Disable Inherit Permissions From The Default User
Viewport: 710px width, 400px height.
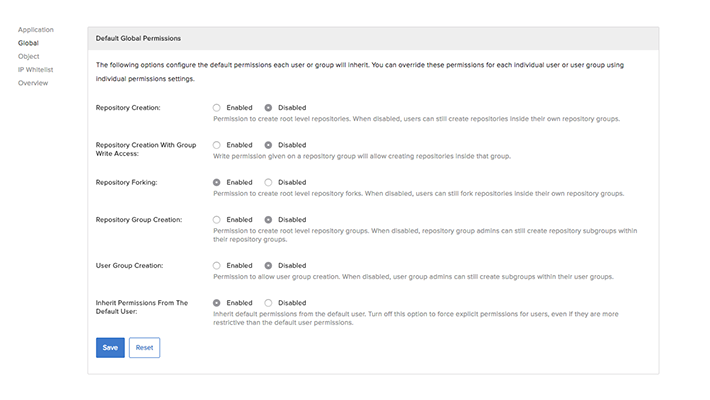(x=268, y=302)
